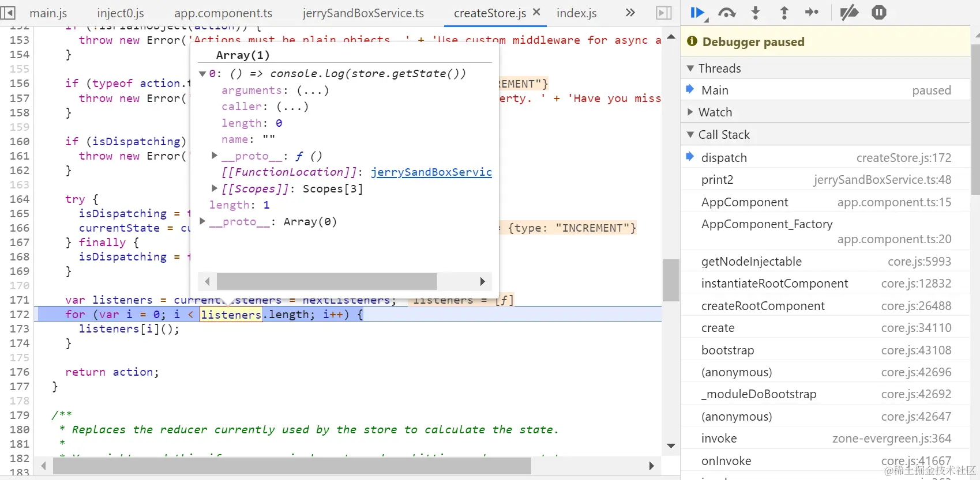The image size is (980, 480).
Task: Click length: 1 property in popup
Action: 239,205
